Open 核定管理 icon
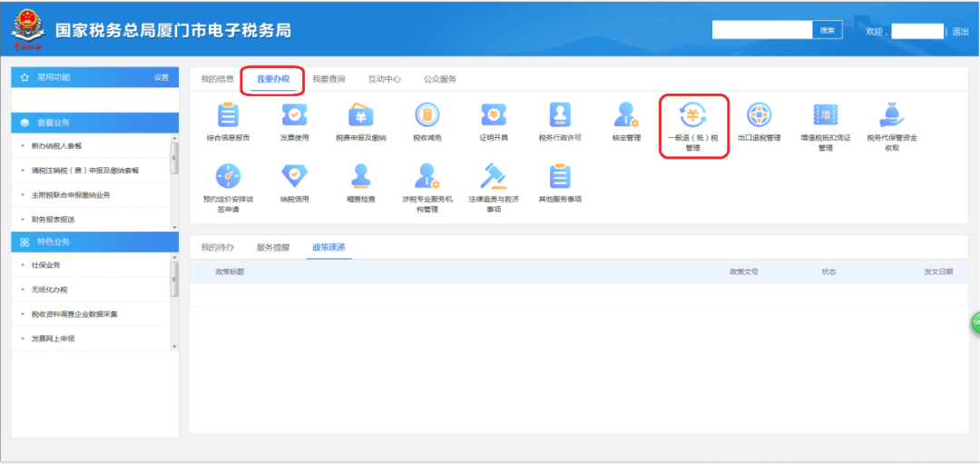Viewport: 980px width, 464px height. 626,115
